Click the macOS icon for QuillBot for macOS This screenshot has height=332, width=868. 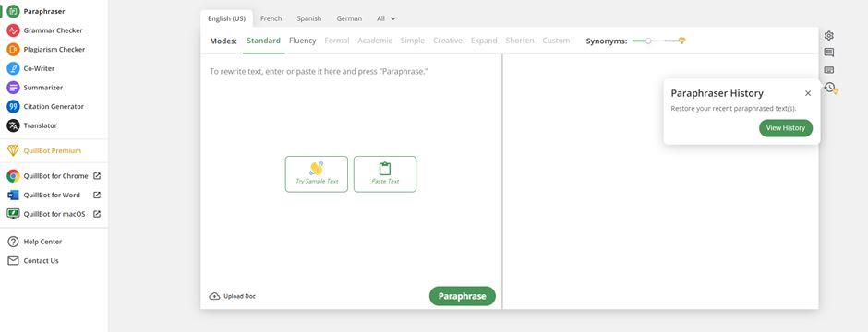[13, 214]
